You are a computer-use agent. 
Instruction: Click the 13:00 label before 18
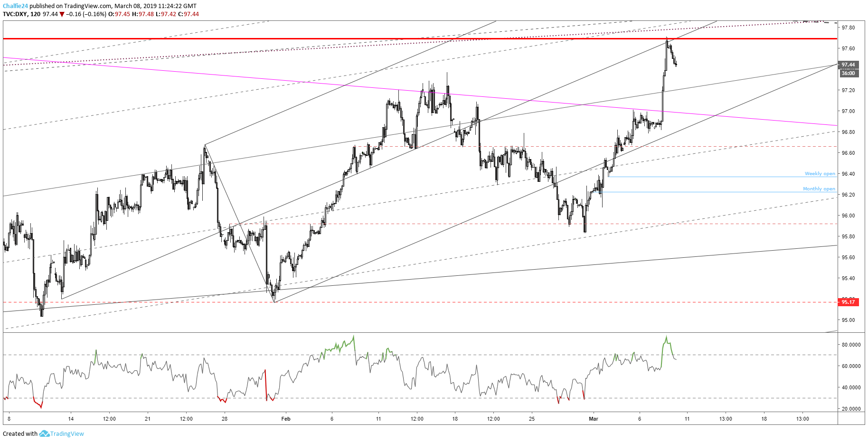(x=726, y=419)
